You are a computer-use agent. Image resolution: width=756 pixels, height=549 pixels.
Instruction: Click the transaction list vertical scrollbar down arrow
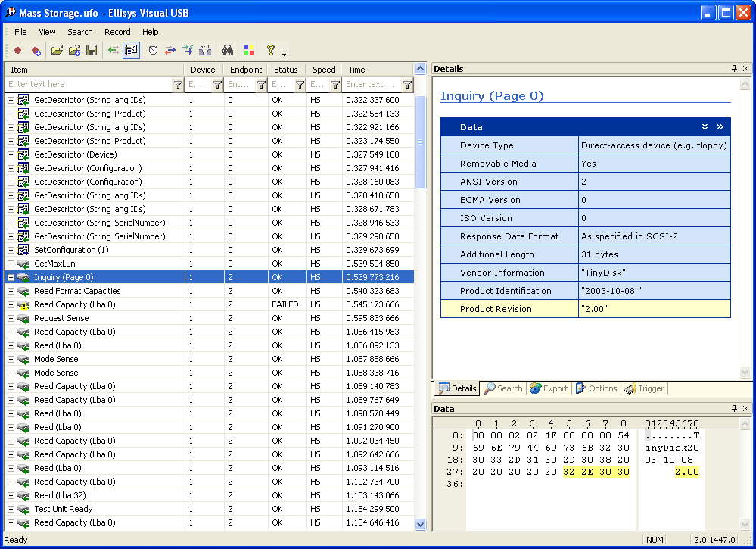pos(421,524)
